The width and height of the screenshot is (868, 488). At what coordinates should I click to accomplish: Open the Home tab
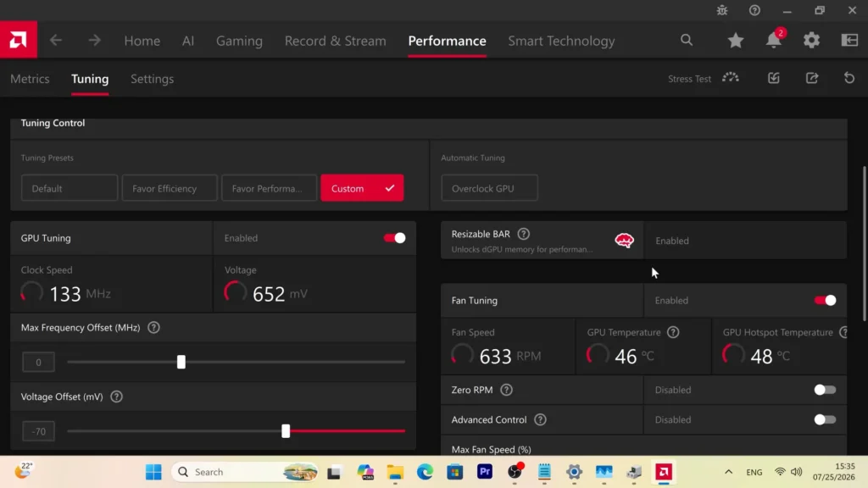coord(142,41)
